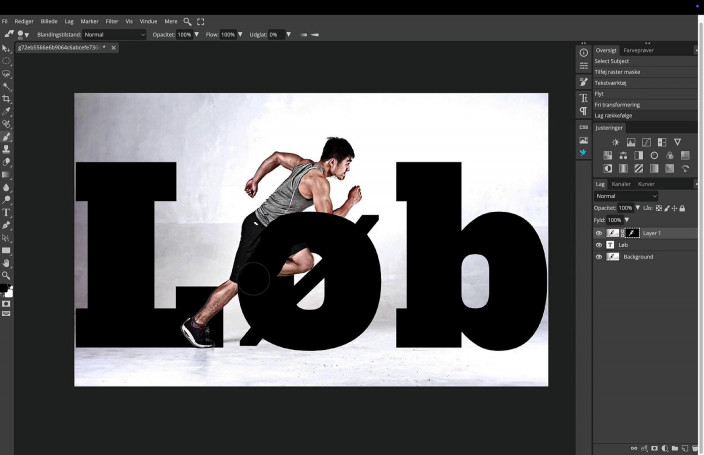Hide Layer 1 with its eye icon

[599, 233]
